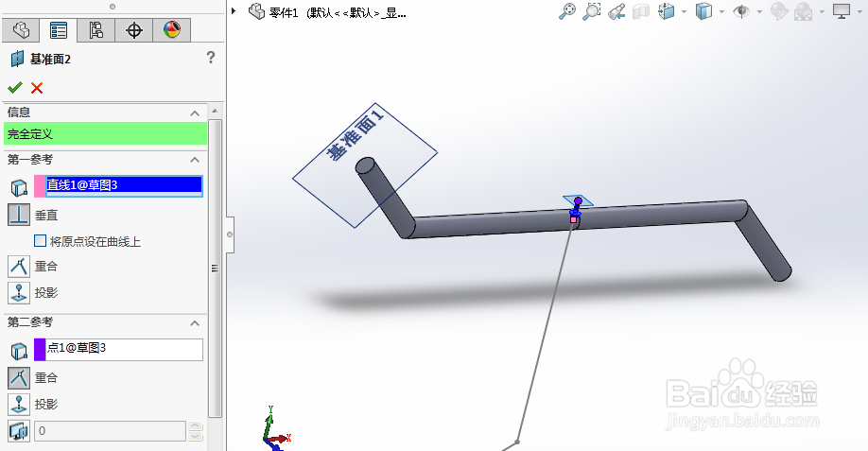Decrease the offset value with down arrow

(x=196, y=436)
